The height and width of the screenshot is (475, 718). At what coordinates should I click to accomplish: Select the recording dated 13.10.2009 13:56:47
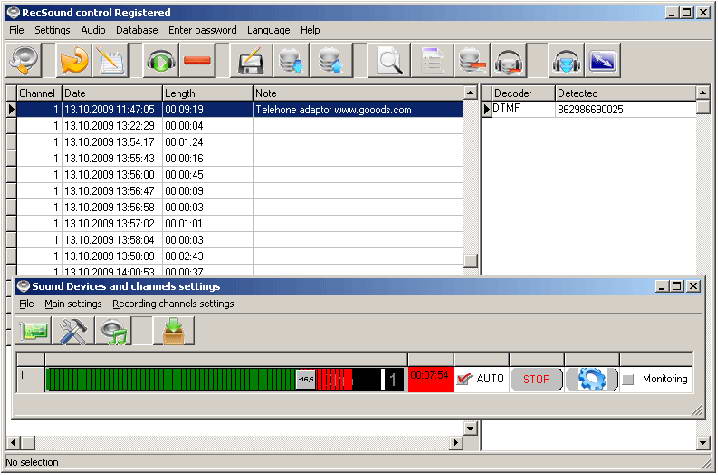point(240,191)
